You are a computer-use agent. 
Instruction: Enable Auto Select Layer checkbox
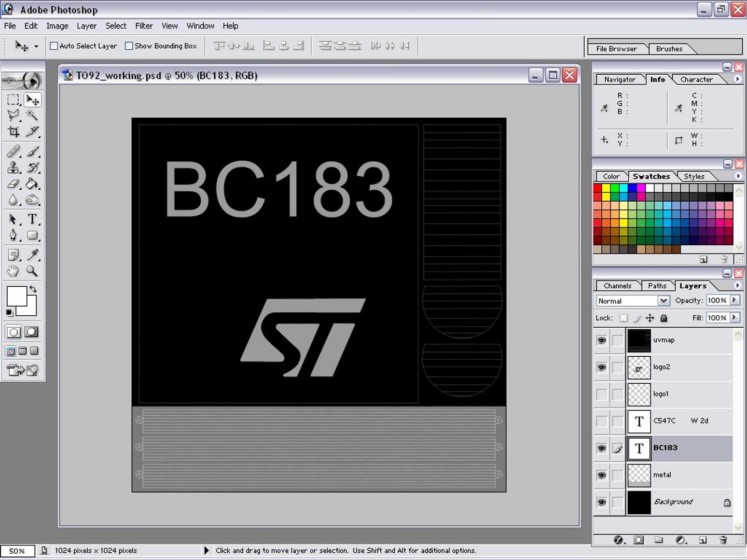pos(53,46)
